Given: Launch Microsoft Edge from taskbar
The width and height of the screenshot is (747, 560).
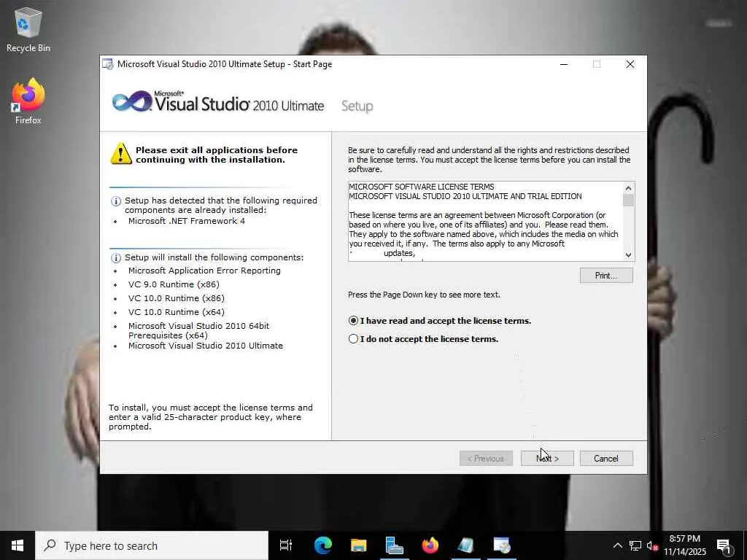Looking at the screenshot, I should tap(322, 545).
